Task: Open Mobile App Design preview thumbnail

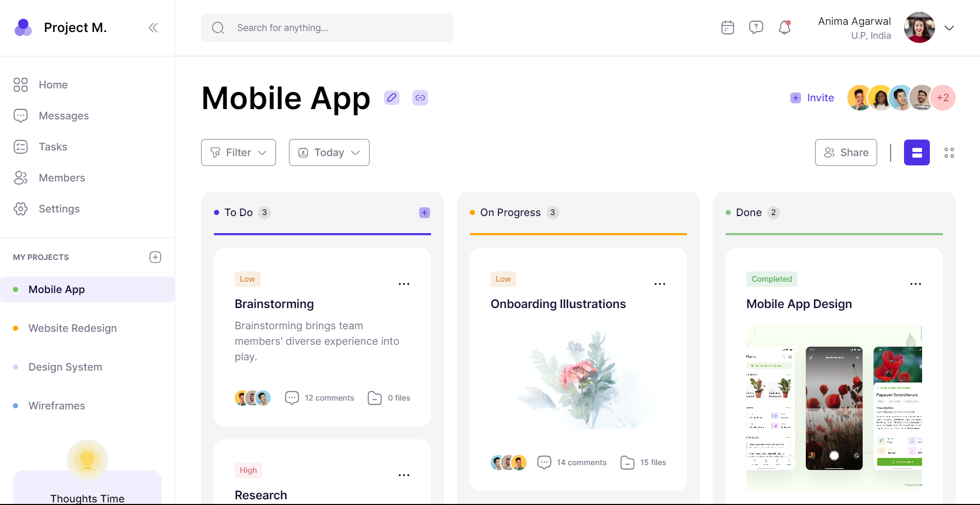Action: pyautogui.click(x=834, y=408)
